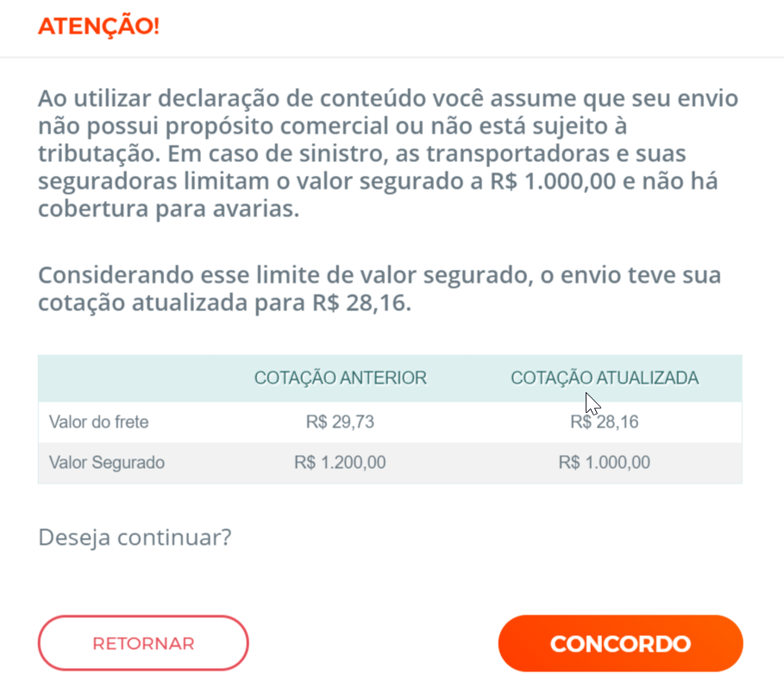This screenshot has height=699, width=784.
Task: Select the COTAÇÃO ANTERIOR column header
Action: (340, 378)
